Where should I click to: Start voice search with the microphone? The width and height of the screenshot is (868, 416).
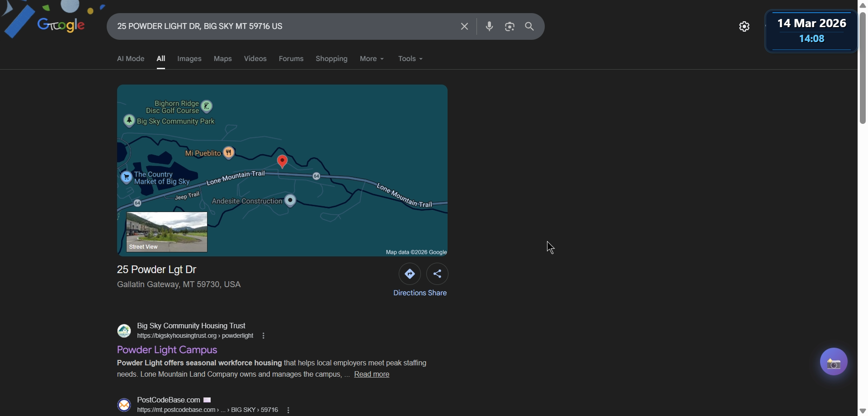(489, 27)
